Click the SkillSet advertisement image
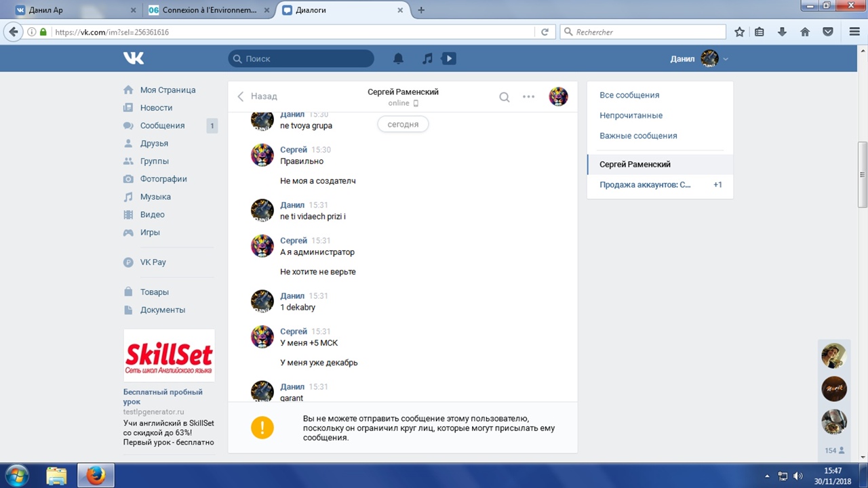The width and height of the screenshot is (868, 488). [169, 356]
